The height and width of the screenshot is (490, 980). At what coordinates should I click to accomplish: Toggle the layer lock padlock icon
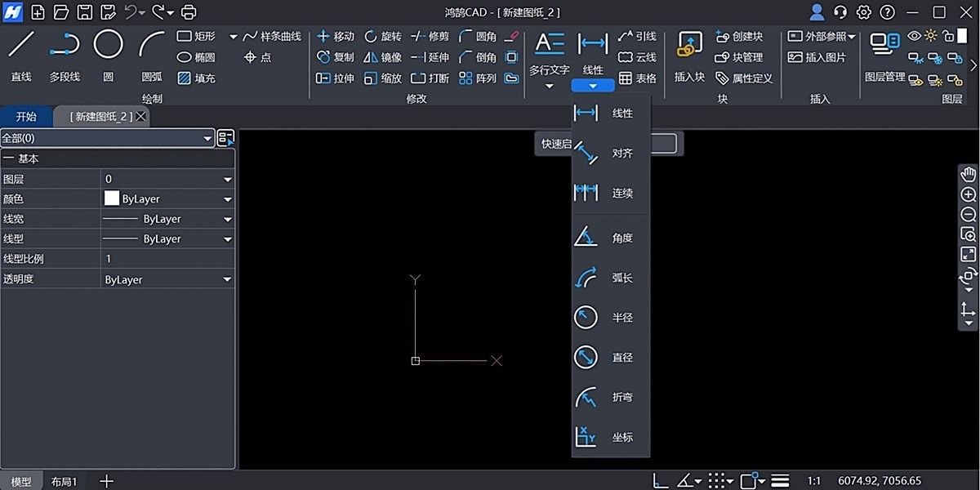pos(947,37)
